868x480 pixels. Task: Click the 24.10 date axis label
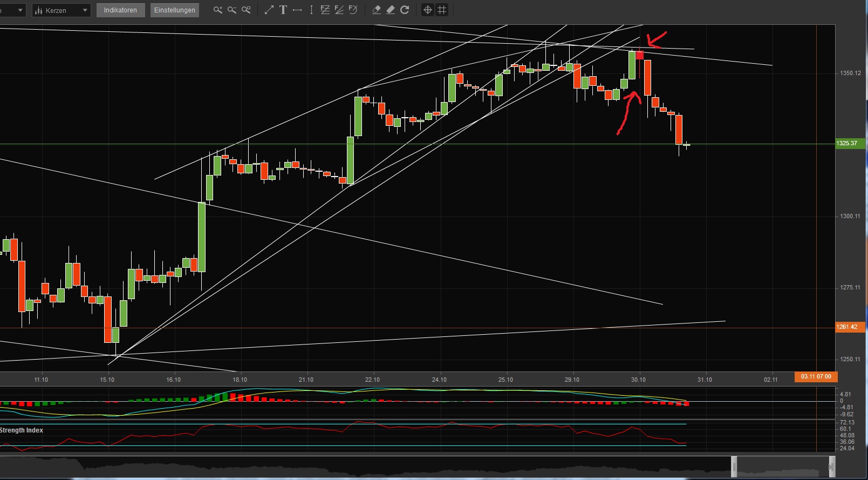(440, 380)
